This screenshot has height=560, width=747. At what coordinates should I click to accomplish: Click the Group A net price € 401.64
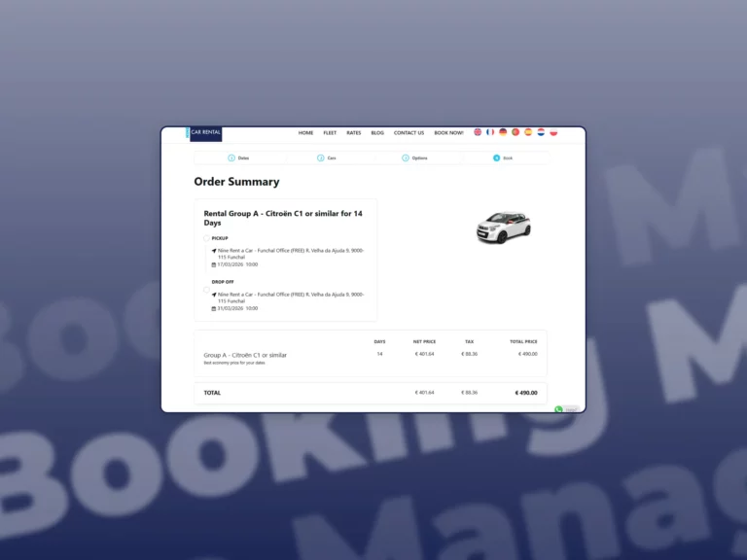(x=424, y=354)
